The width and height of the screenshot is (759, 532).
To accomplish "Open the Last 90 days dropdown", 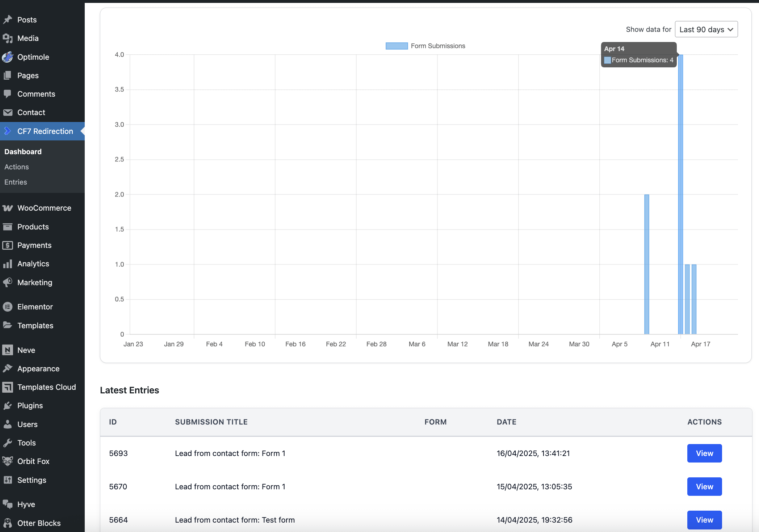I will [706, 29].
